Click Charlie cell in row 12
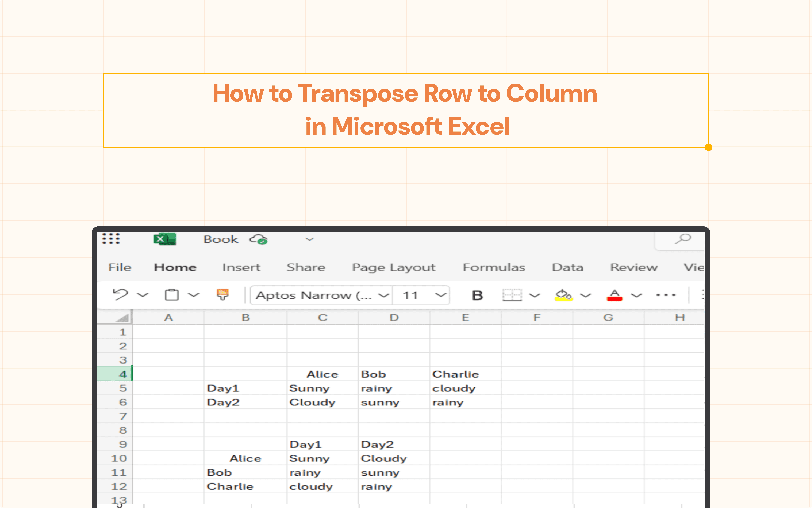This screenshot has width=812, height=508. tap(246, 486)
